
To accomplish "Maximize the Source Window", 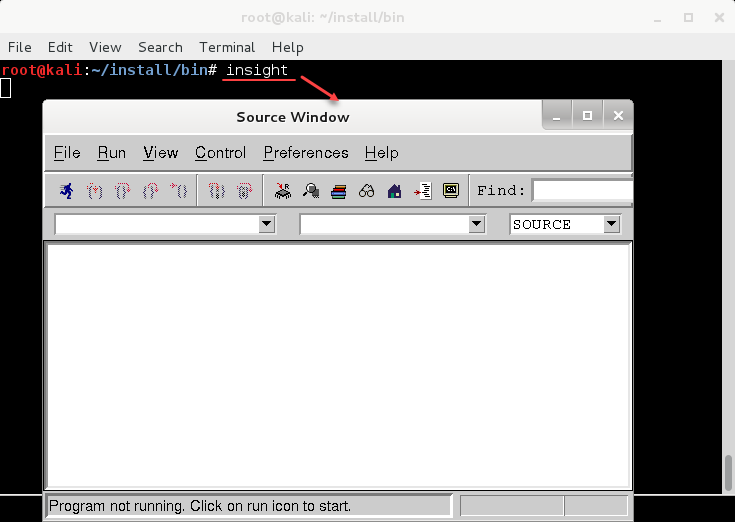I will 587,116.
